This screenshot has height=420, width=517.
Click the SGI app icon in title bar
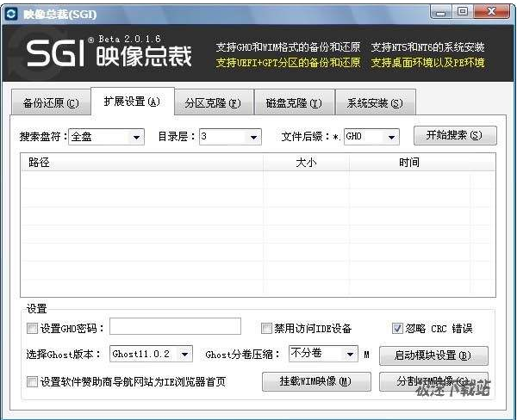(11, 14)
